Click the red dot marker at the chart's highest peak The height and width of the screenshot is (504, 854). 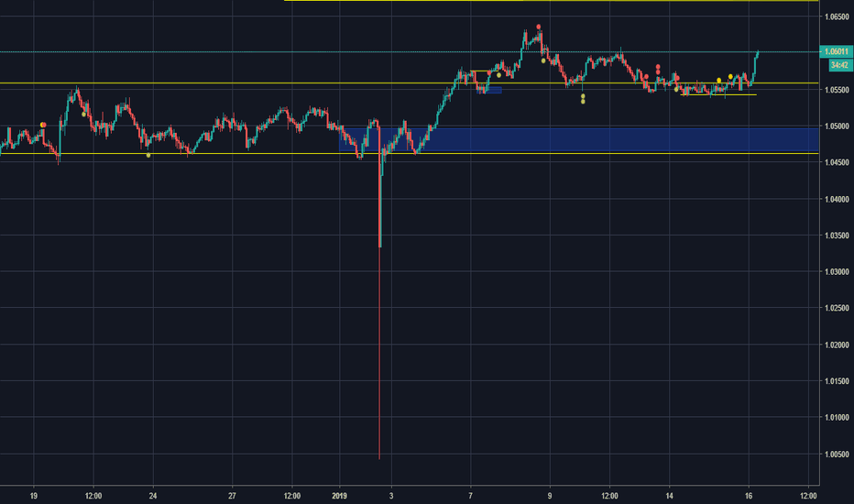tap(539, 27)
